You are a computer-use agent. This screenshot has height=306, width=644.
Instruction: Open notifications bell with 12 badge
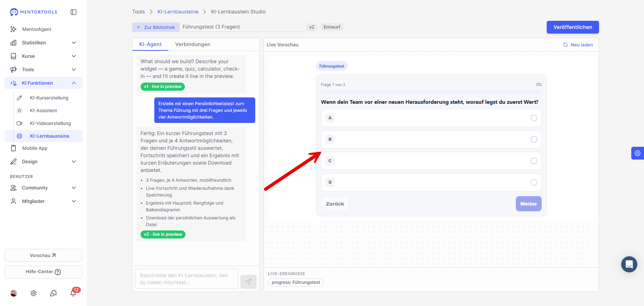pyautogui.click(x=73, y=293)
